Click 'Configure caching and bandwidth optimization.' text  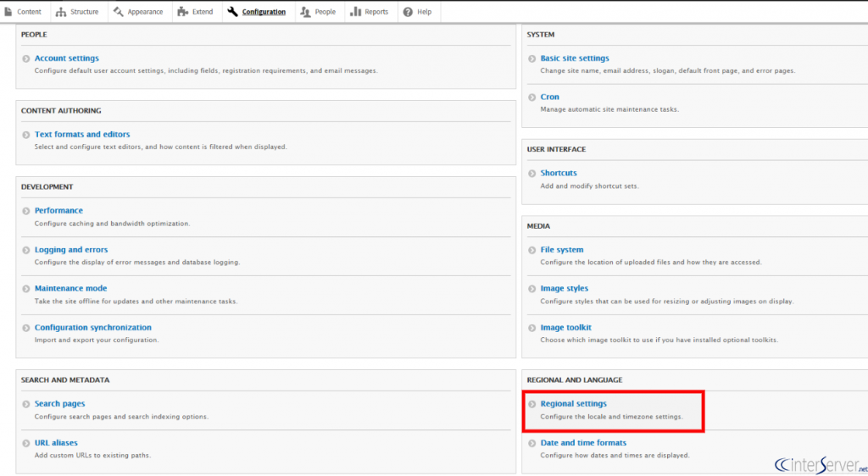113,224
